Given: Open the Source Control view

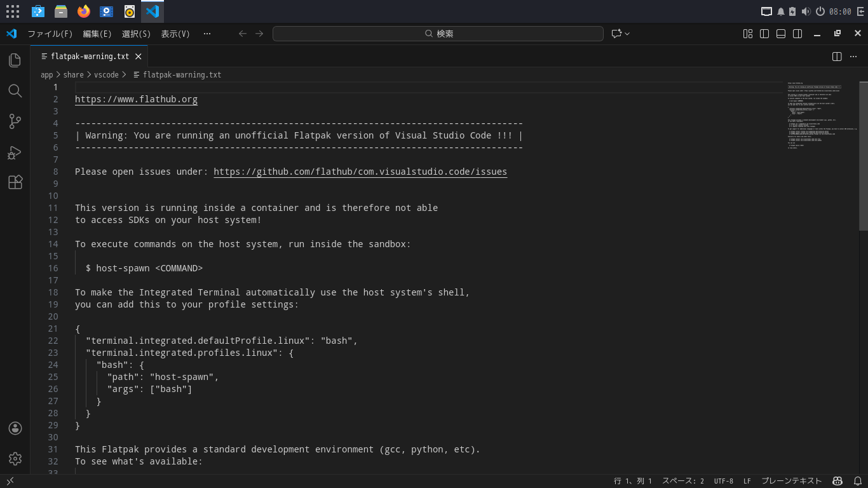Looking at the screenshot, I should [x=15, y=121].
